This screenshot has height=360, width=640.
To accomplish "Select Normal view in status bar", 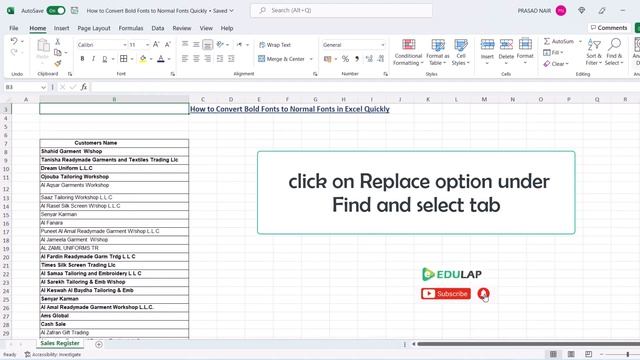I will (553, 354).
